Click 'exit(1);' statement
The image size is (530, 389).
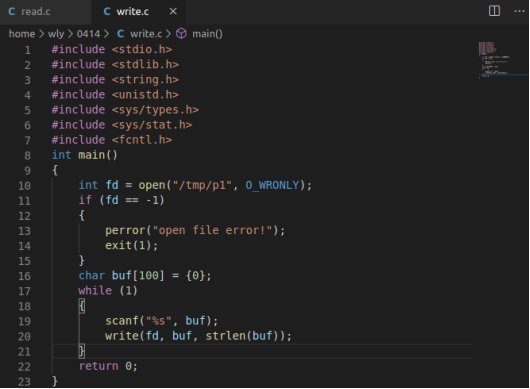pyautogui.click(x=131, y=245)
